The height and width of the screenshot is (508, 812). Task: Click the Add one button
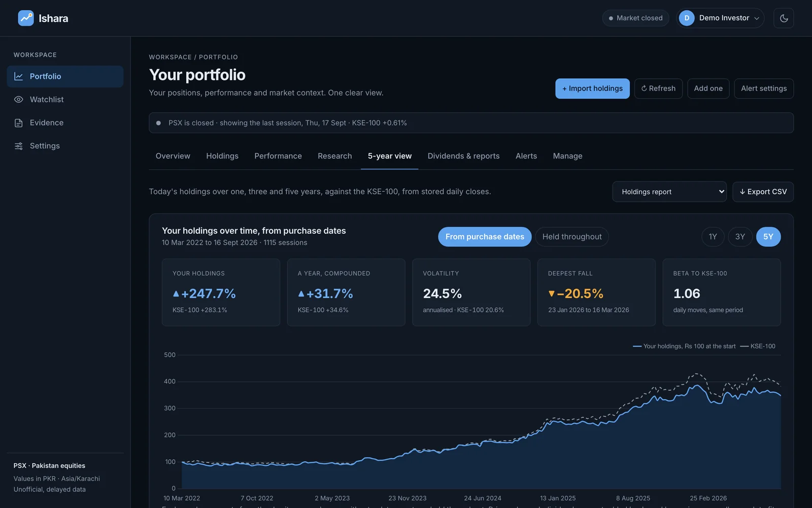tap(708, 88)
